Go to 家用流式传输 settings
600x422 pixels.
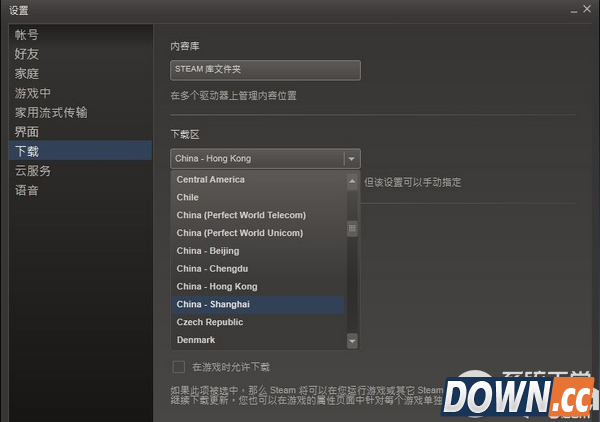click(80, 112)
